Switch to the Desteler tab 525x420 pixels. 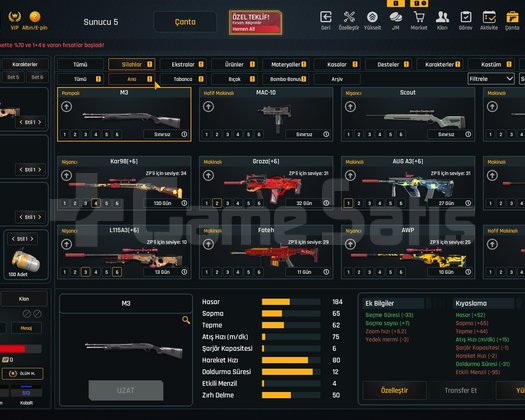click(388, 64)
